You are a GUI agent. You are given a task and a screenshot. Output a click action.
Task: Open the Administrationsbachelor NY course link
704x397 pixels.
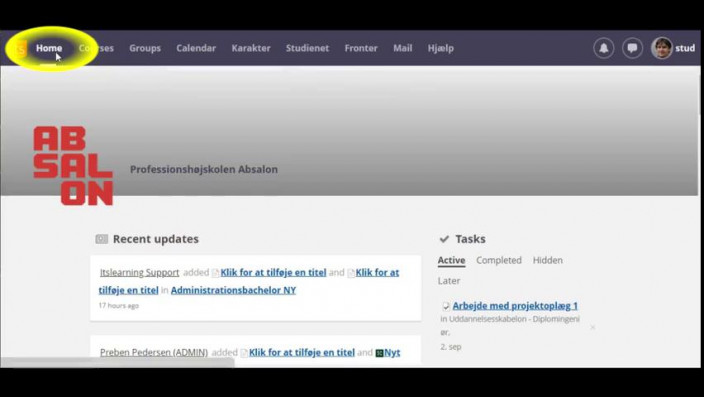coord(233,290)
